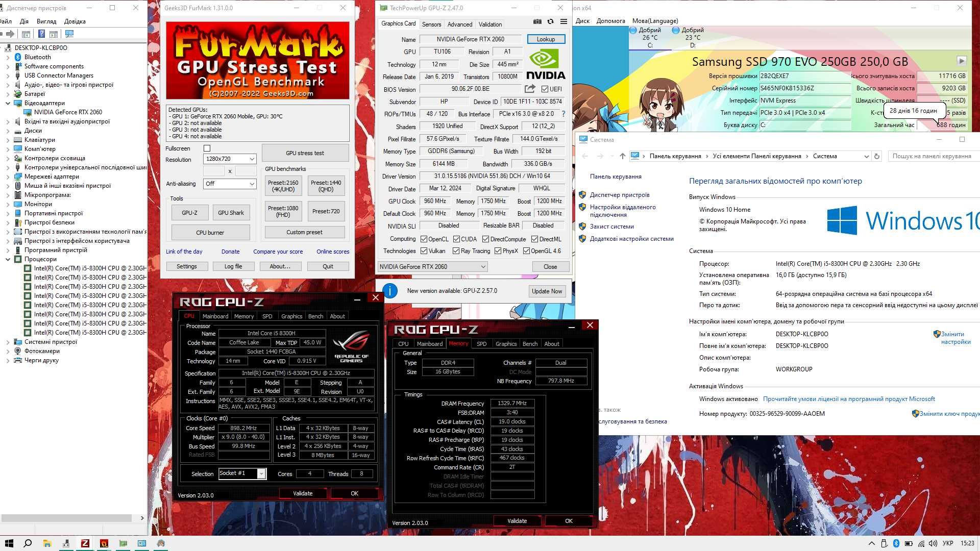Open the NVIDIA GeForce RTX 2060 GPU selector dropdown

click(x=432, y=266)
